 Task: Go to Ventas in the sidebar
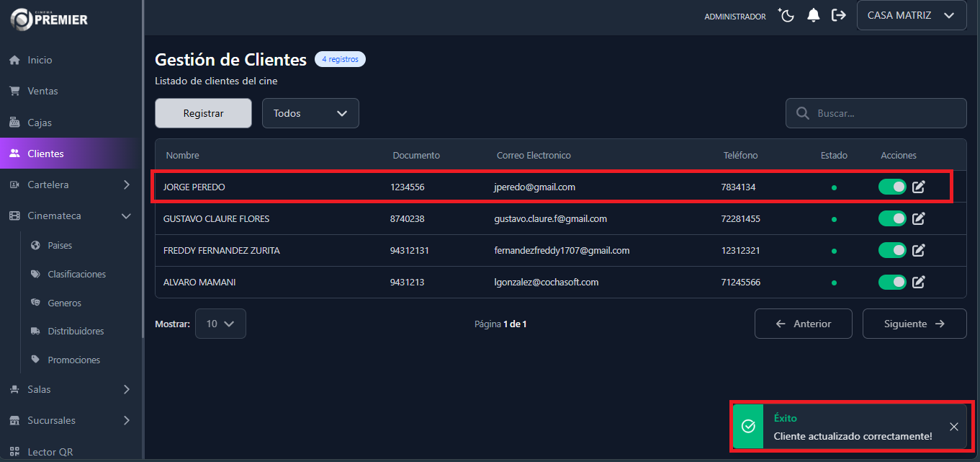click(x=42, y=91)
